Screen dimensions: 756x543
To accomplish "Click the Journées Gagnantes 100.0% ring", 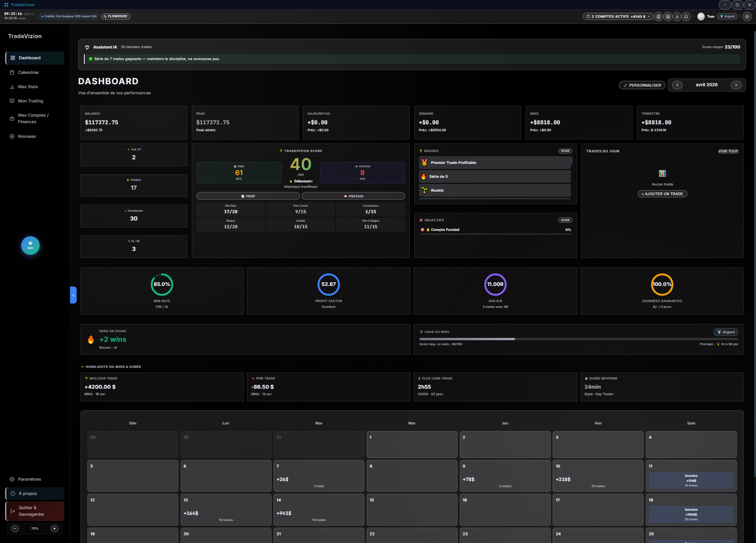I will (x=662, y=284).
